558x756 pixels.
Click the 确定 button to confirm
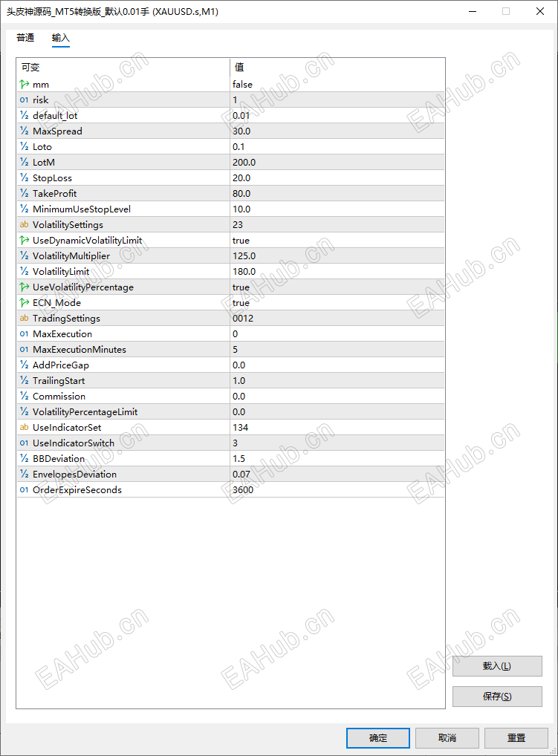pyautogui.click(x=378, y=737)
